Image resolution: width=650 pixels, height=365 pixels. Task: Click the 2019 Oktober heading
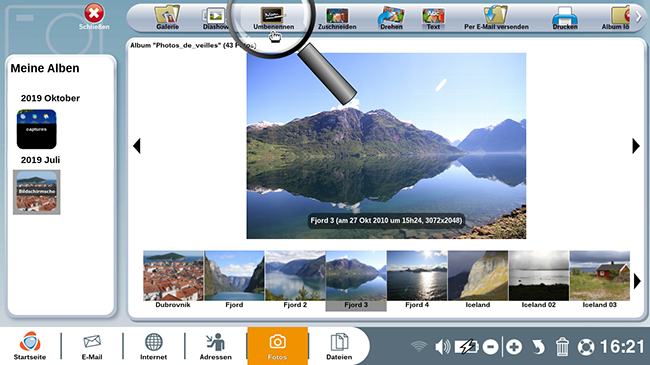pyautogui.click(x=50, y=98)
